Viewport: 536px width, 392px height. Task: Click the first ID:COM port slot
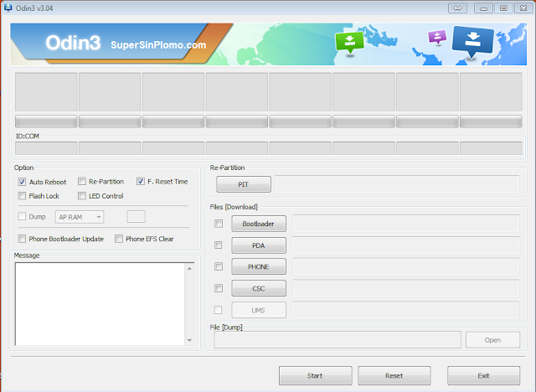point(46,148)
